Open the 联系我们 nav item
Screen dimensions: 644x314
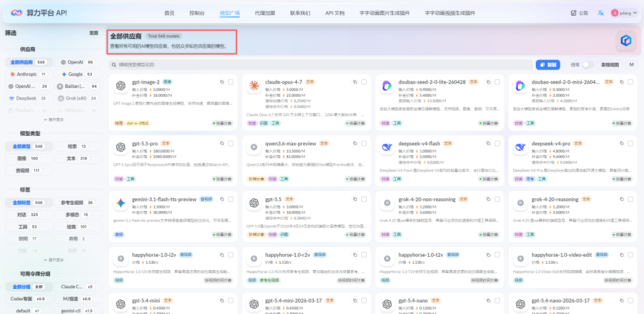click(x=300, y=13)
